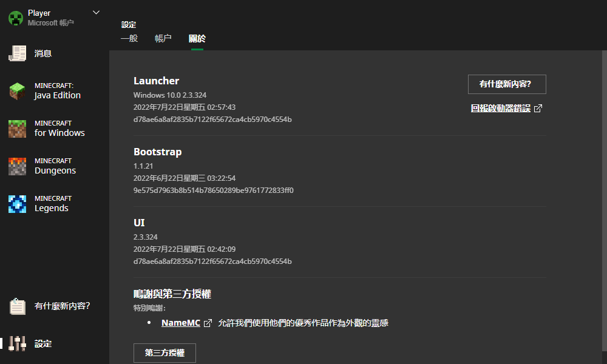Screen dimensions: 607x364
Task: Click the Bootstrap version '1.1.21'
Action: [143, 166]
